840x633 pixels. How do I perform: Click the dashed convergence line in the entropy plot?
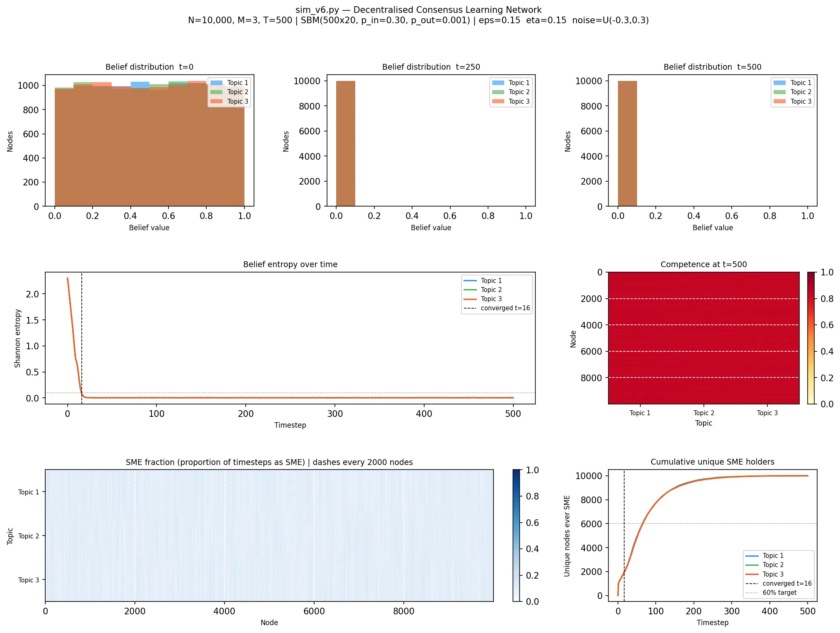(82, 338)
